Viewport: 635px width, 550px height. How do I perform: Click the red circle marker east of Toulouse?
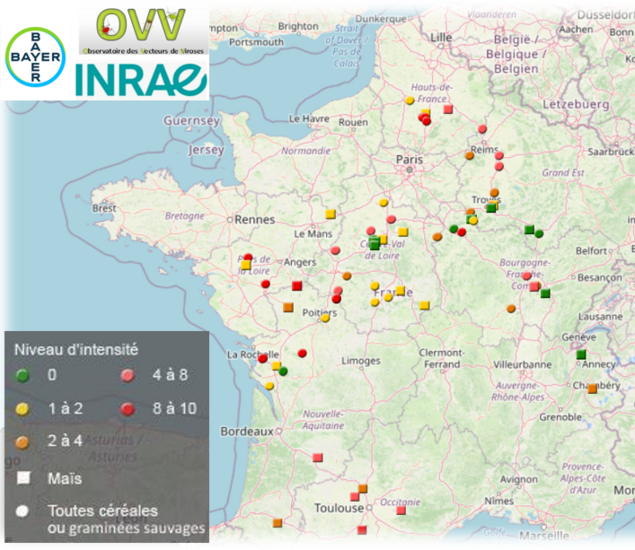click(x=400, y=511)
